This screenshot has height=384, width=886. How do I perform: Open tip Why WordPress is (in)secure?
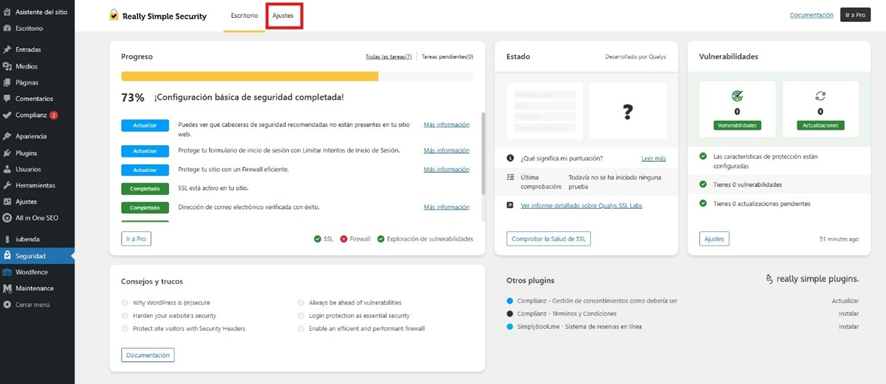(x=171, y=303)
